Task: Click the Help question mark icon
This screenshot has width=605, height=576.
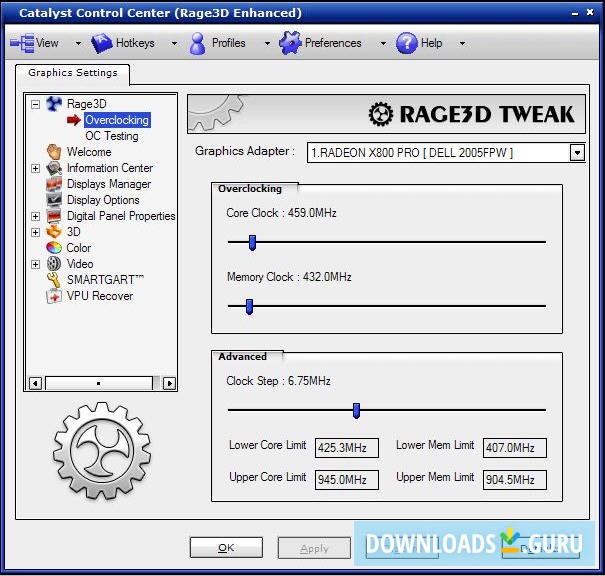Action: pos(407,43)
